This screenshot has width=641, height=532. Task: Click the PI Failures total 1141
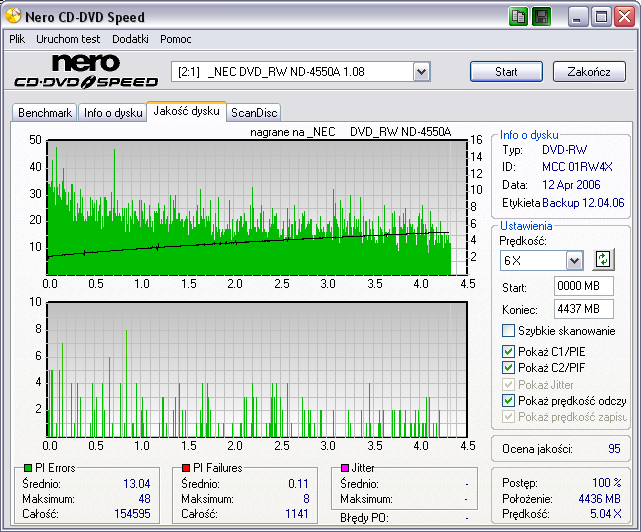[x=296, y=514]
